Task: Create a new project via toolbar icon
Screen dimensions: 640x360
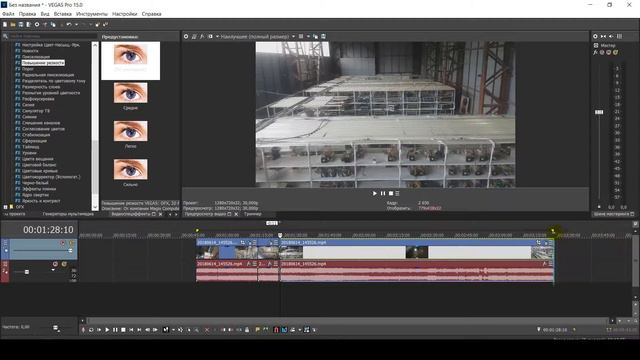Action: (x=5, y=24)
